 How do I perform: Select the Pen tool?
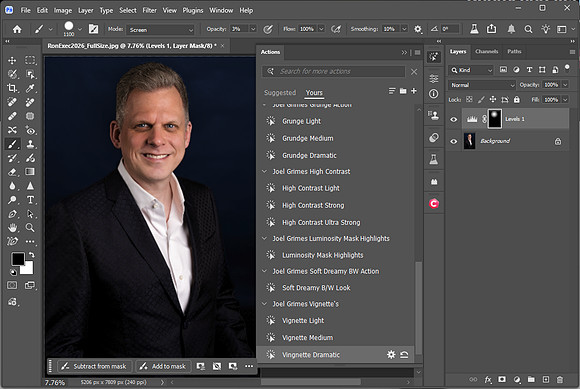pos(12,214)
